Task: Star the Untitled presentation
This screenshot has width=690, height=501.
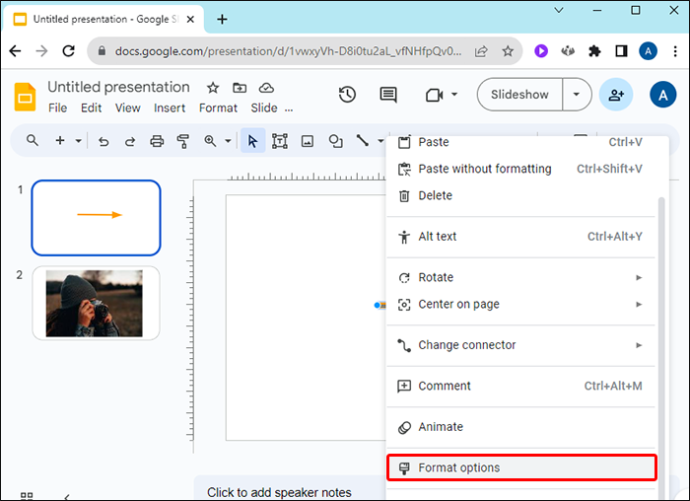Action: pos(213,88)
